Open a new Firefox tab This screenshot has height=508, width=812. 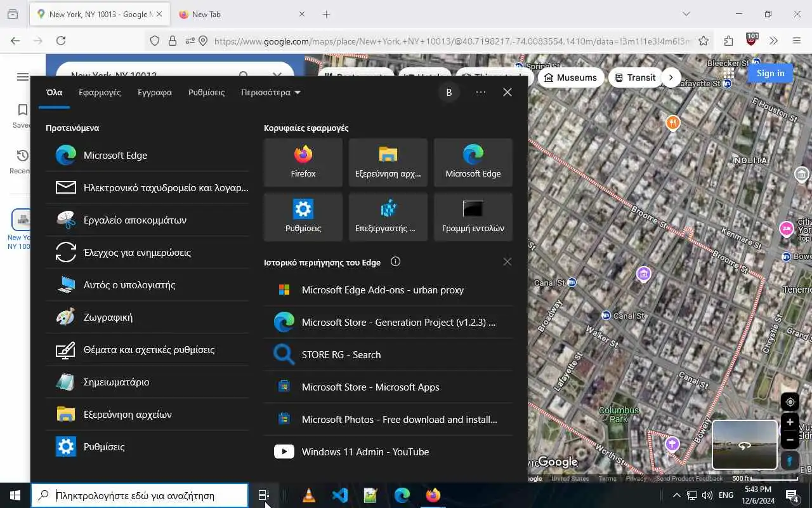[x=326, y=14]
